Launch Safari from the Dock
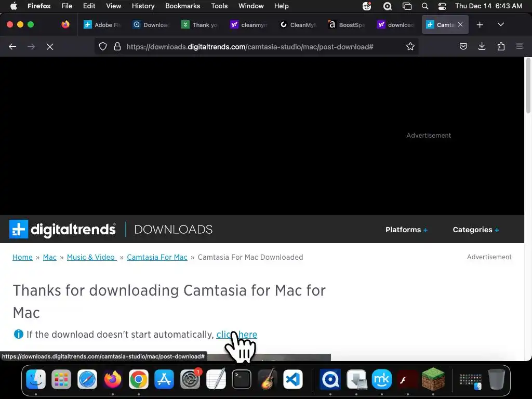The image size is (532, 399). click(x=87, y=379)
